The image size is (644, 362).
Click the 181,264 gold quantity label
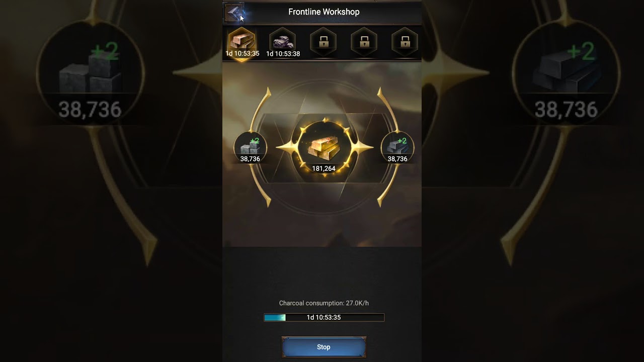click(x=324, y=169)
